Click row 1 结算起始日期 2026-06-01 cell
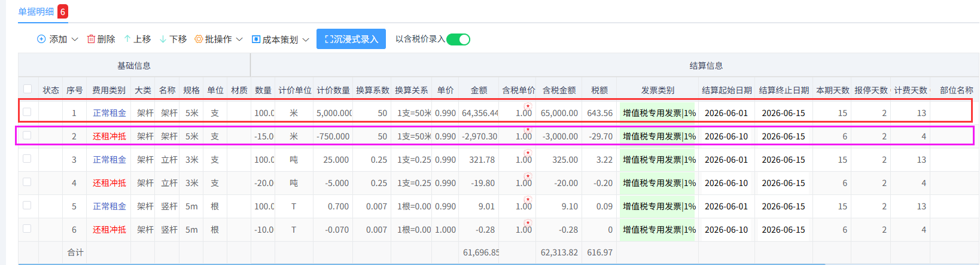The height and width of the screenshot is (265, 980). click(726, 112)
